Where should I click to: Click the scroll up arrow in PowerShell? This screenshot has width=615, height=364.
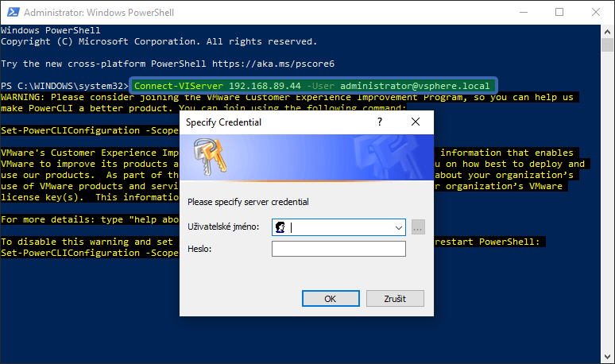(x=608, y=32)
